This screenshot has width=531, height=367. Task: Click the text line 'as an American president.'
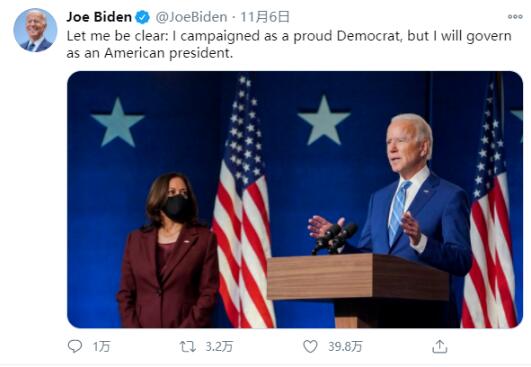point(150,53)
